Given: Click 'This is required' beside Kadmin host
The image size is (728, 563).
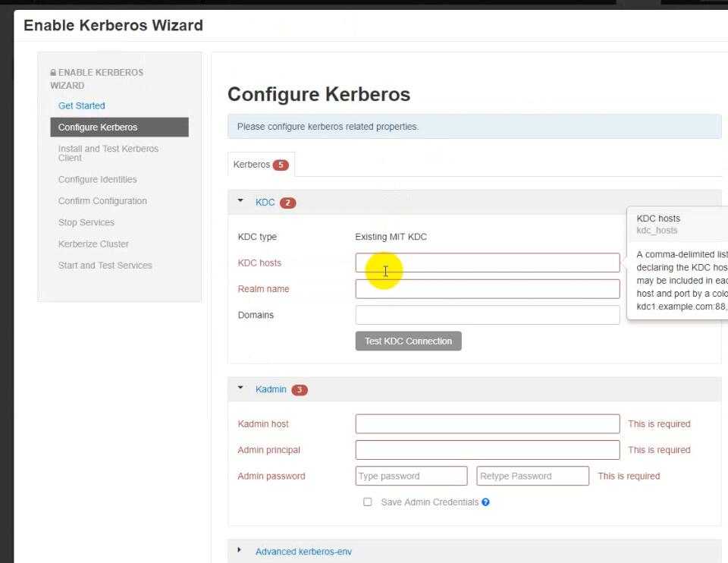Looking at the screenshot, I should tap(659, 424).
